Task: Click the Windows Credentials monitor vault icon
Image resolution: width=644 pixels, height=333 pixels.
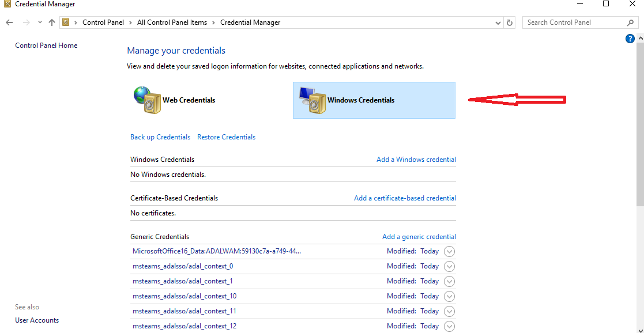Action: [x=312, y=100]
